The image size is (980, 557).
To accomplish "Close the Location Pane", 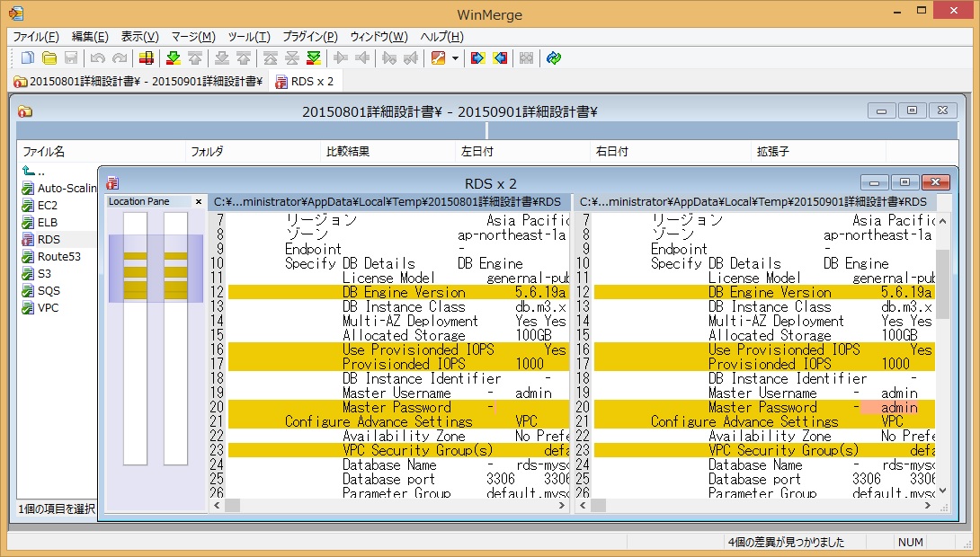I will pyautogui.click(x=199, y=202).
